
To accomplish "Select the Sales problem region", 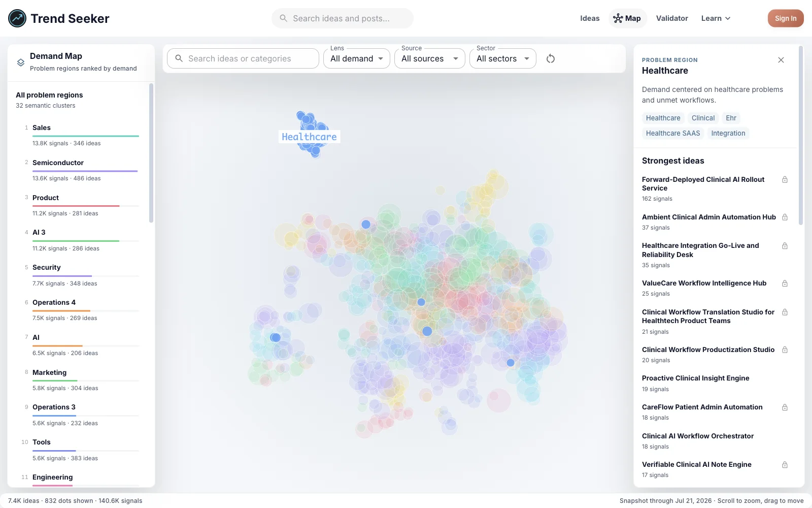I will click(x=81, y=135).
